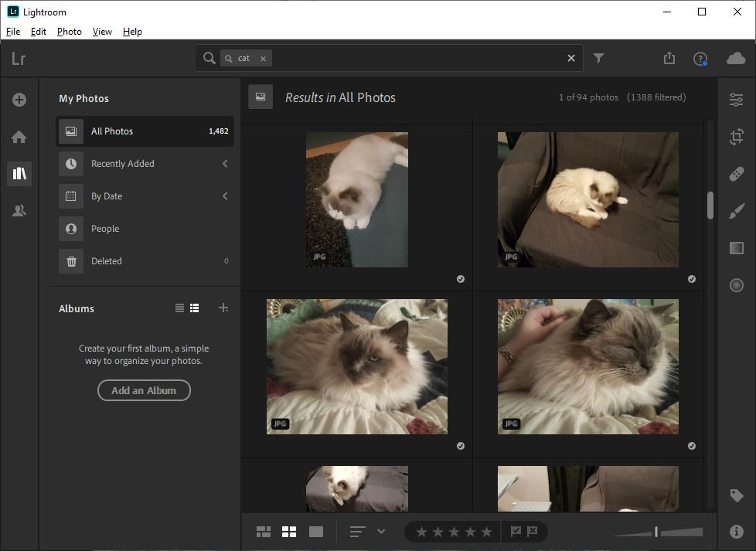Click '1 of 94 photos' count text
Image resolution: width=756 pixels, height=551 pixels.
[x=588, y=97]
